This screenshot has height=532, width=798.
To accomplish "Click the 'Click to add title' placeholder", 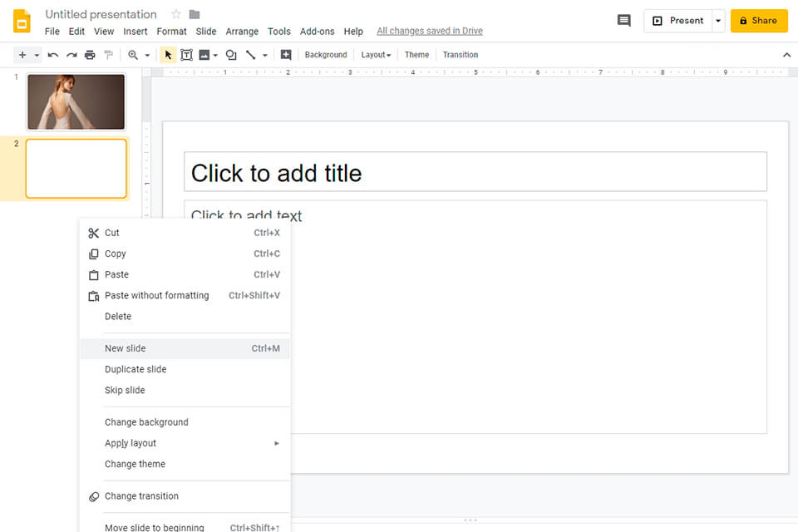I will pos(475,172).
